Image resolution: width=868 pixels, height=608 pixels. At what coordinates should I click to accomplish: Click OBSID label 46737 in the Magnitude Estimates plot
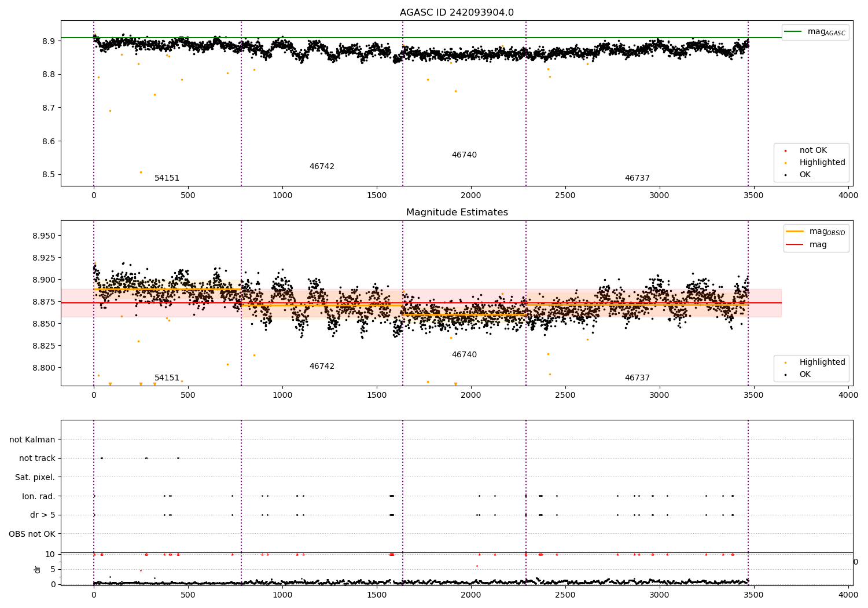637,378
